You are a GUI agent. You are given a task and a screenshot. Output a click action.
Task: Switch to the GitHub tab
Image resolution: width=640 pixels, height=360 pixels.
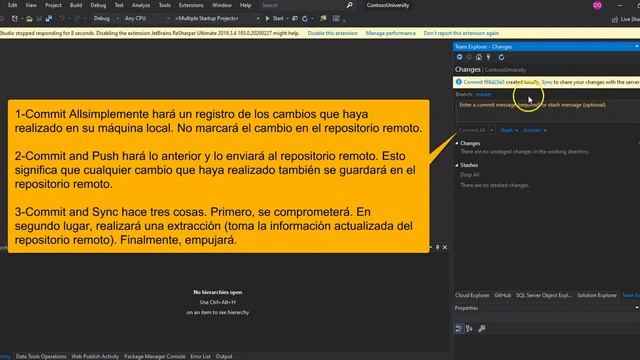click(502, 295)
